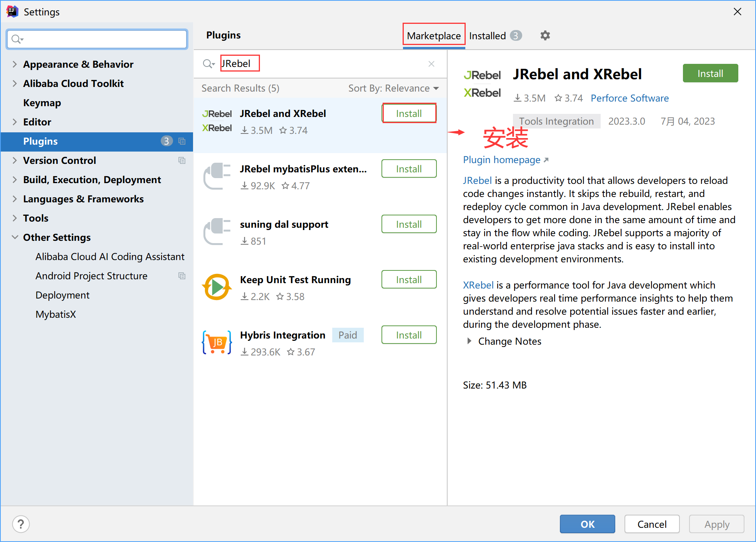Open plugin search options magnifier icon
This screenshot has height=542, width=756.
[209, 64]
